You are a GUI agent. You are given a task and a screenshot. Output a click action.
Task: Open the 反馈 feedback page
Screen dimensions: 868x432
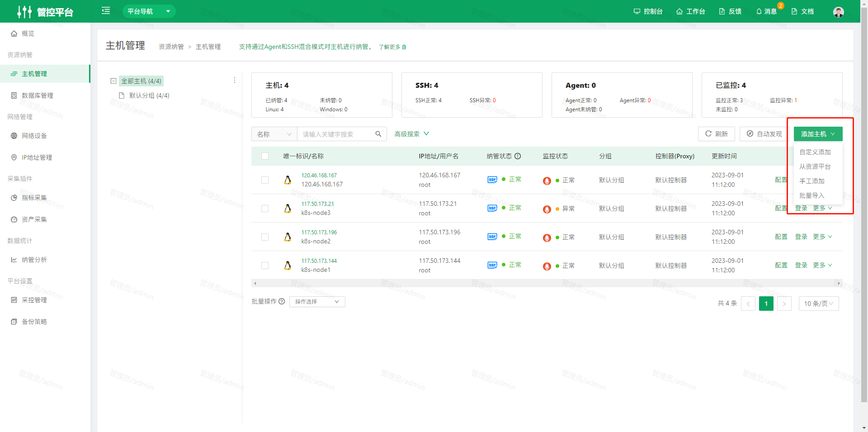pyautogui.click(x=730, y=11)
